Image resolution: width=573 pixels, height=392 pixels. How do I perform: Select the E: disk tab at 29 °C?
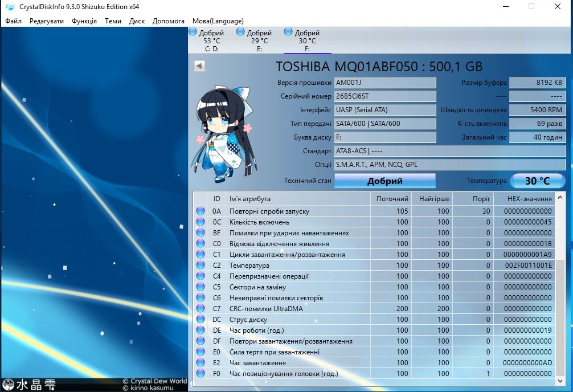point(260,40)
